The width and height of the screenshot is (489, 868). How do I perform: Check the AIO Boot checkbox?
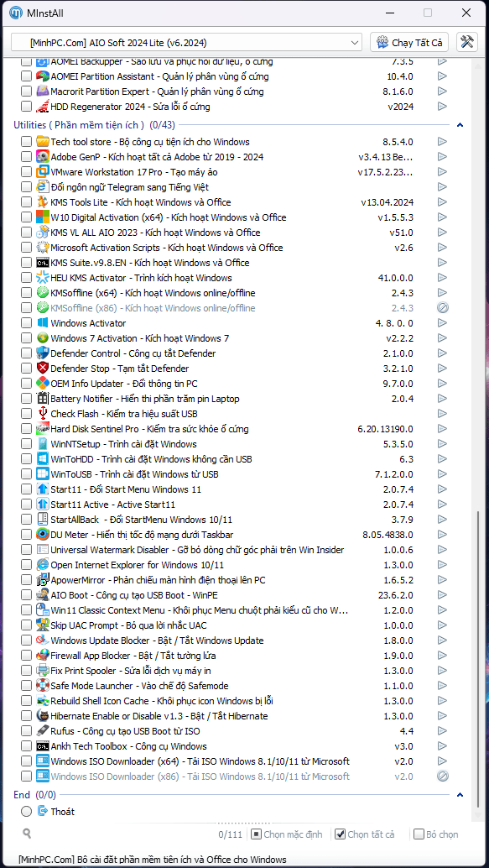tap(26, 595)
